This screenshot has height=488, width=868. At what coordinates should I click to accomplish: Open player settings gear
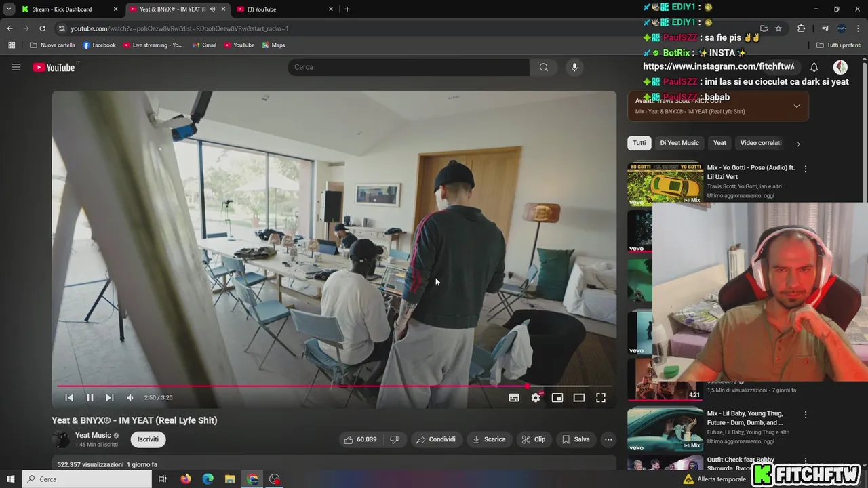pos(536,398)
